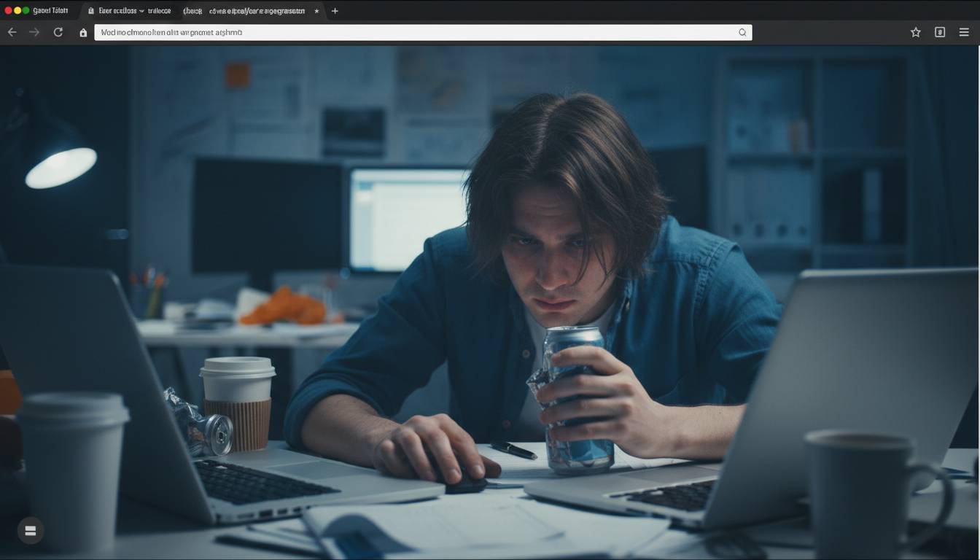The image size is (980, 560).
Task: Switch to the first browser tab
Action: pyautogui.click(x=50, y=11)
